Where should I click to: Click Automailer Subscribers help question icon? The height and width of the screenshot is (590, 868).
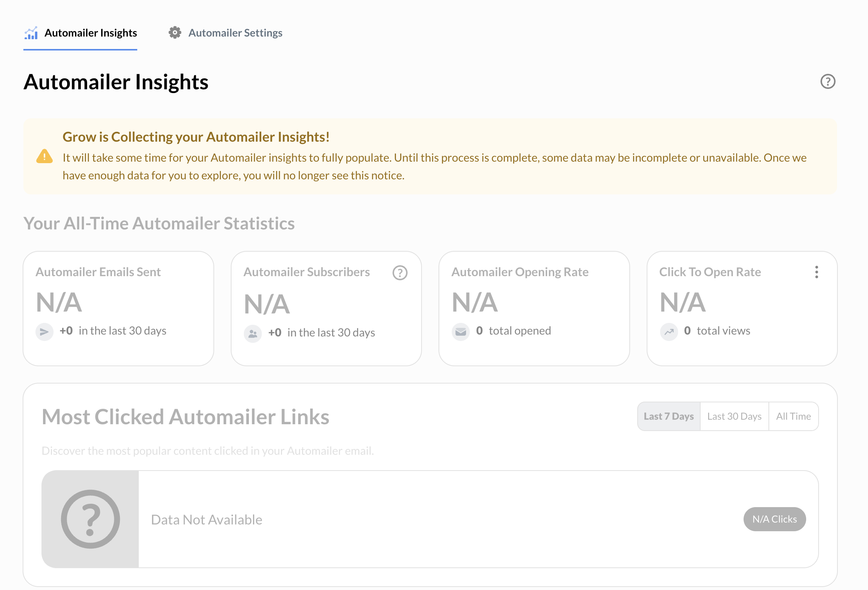(400, 273)
